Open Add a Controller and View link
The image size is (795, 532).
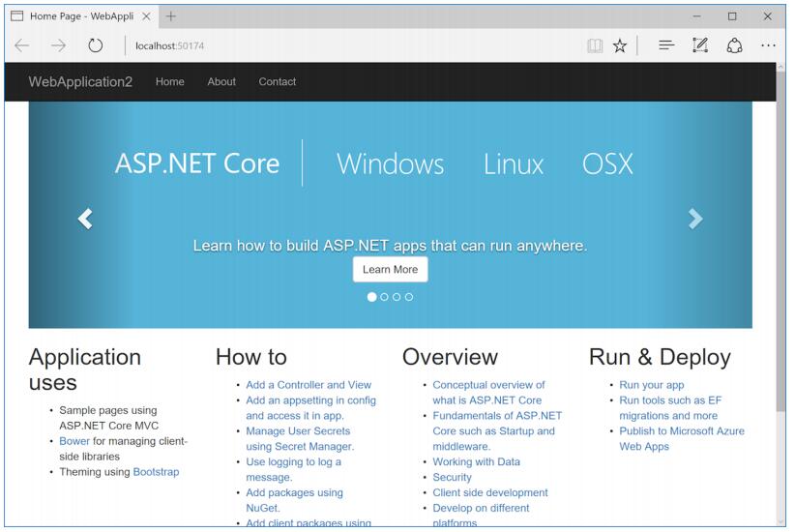tap(309, 385)
